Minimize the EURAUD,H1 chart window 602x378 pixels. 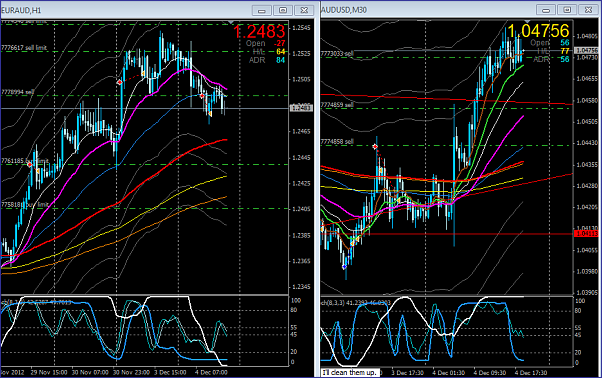[x=262, y=10]
